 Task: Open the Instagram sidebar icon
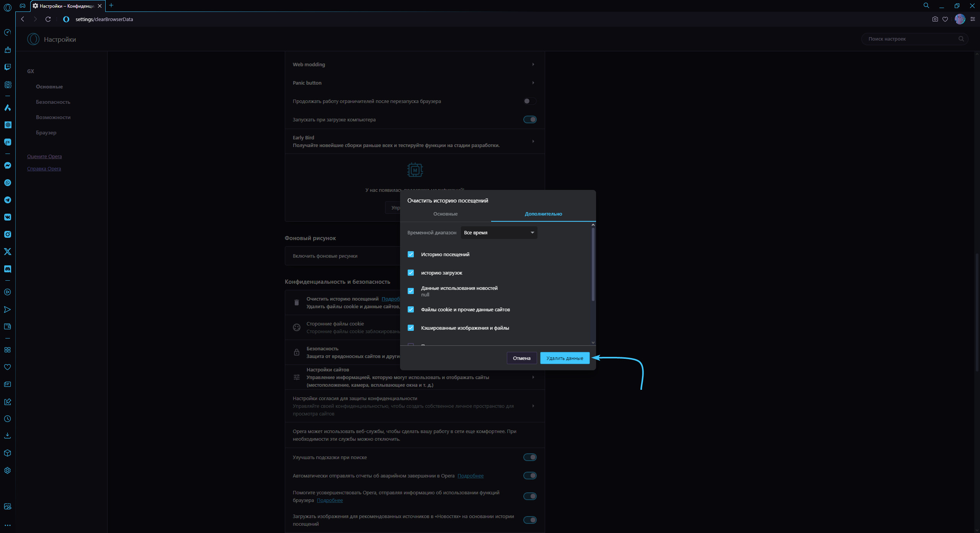(8, 234)
